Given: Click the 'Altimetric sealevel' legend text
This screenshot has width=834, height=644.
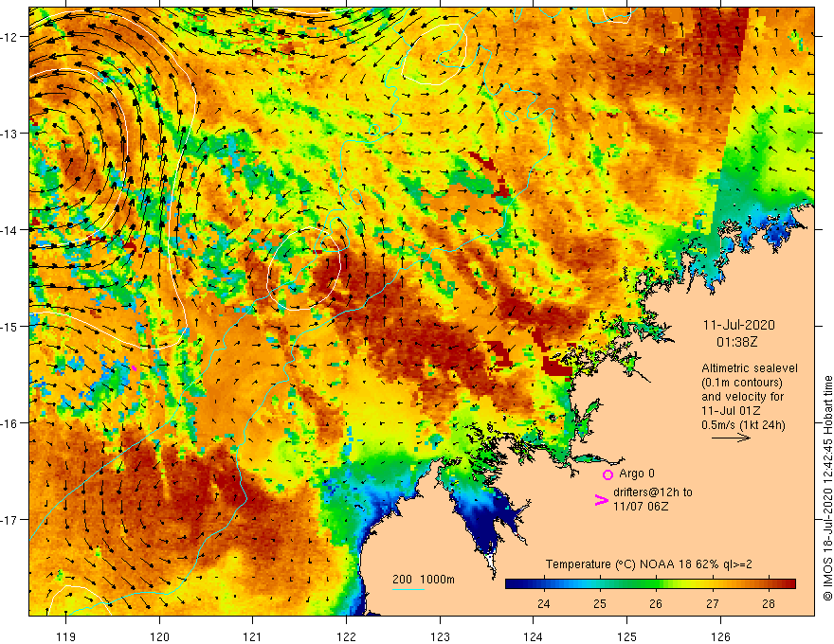Looking at the screenshot, I should click(x=750, y=367).
